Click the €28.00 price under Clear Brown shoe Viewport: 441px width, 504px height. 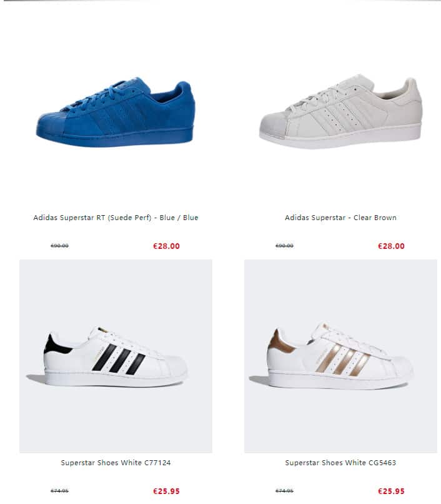coord(391,246)
